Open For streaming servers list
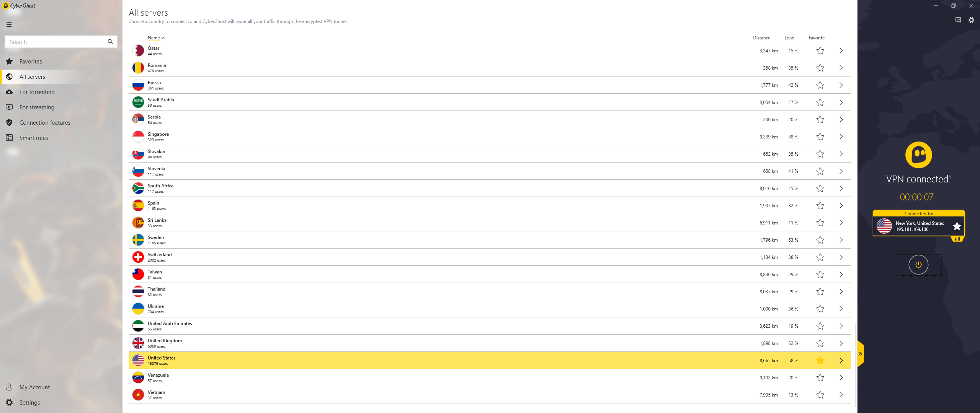980x413 pixels. coord(37,107)
